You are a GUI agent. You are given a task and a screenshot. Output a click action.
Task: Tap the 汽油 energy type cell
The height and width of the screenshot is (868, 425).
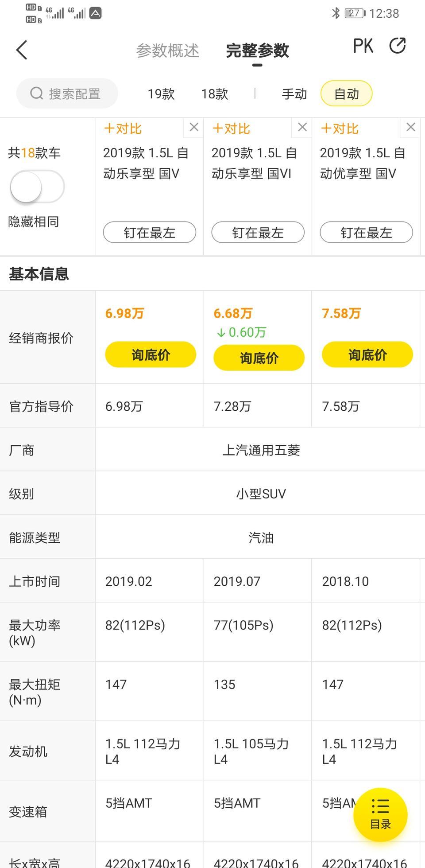tap(261, 537)
